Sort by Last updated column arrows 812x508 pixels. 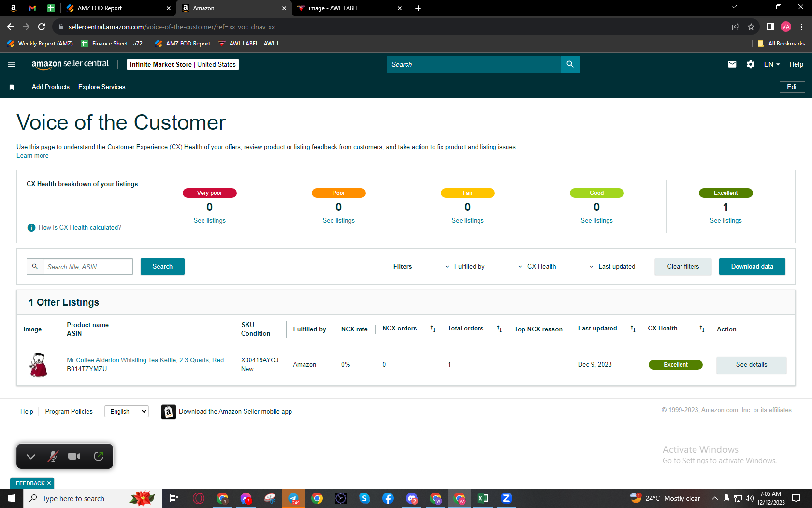[x=633, y=329]
